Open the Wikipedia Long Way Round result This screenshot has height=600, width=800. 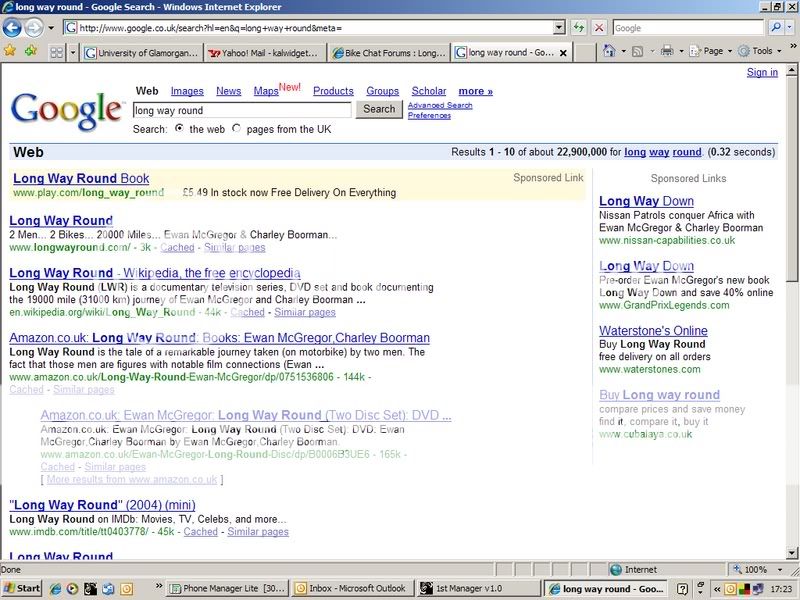[x=154, y=273]
